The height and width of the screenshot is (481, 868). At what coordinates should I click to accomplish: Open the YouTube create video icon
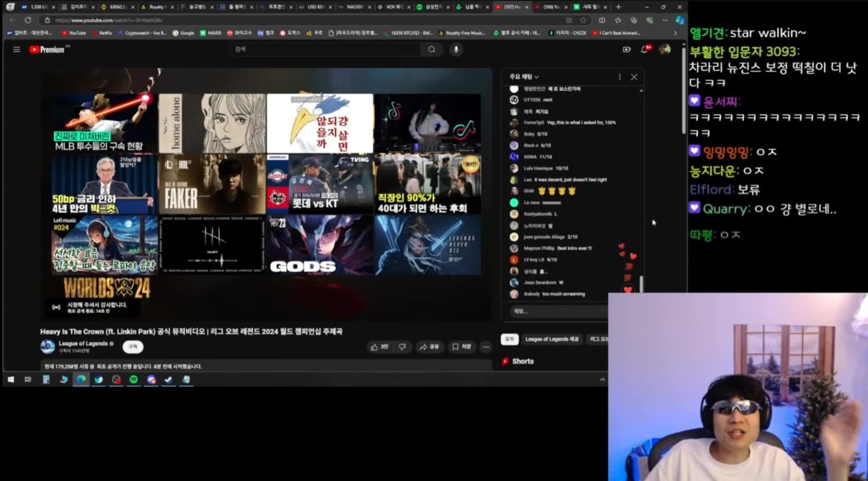pyautogui.click(x=627, y=49)
